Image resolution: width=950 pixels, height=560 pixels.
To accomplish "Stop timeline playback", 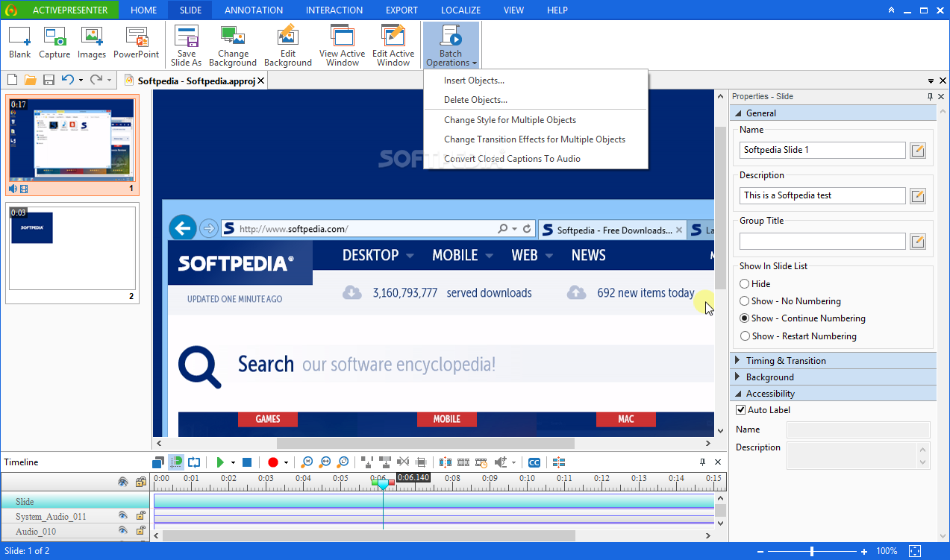I will [x=247, y=462].
